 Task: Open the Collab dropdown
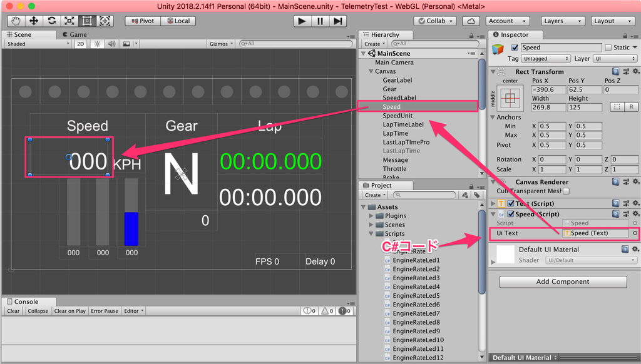[x=435, y=21]
